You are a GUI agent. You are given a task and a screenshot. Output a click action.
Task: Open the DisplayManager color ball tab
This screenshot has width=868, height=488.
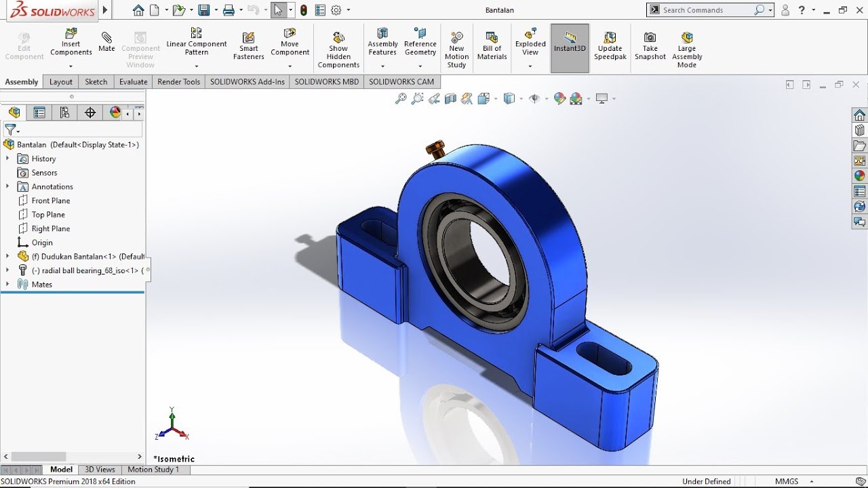click(115, 113)
